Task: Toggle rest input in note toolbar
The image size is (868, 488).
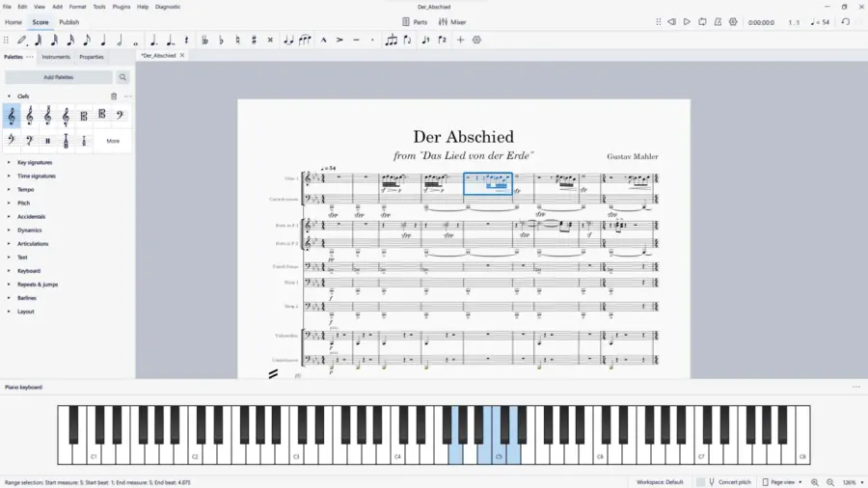Action: click(186, 40)
